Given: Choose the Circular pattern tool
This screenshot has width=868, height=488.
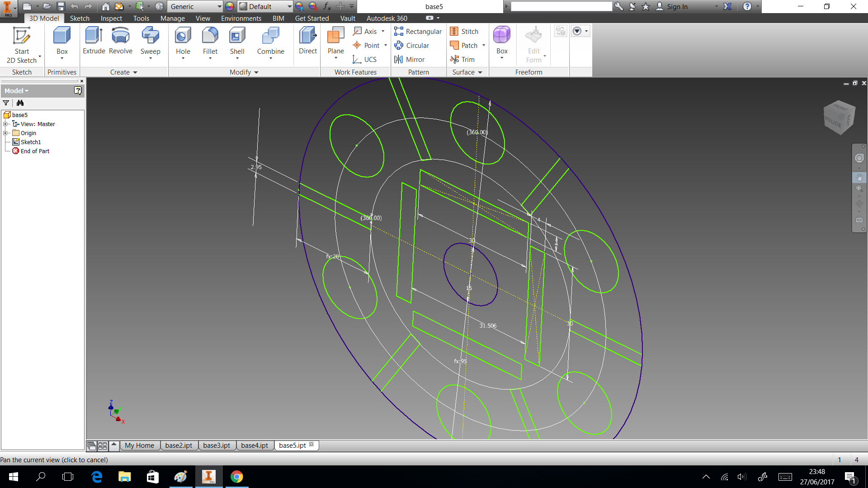Looking at the screenshot, I should [x=412, y=46].
